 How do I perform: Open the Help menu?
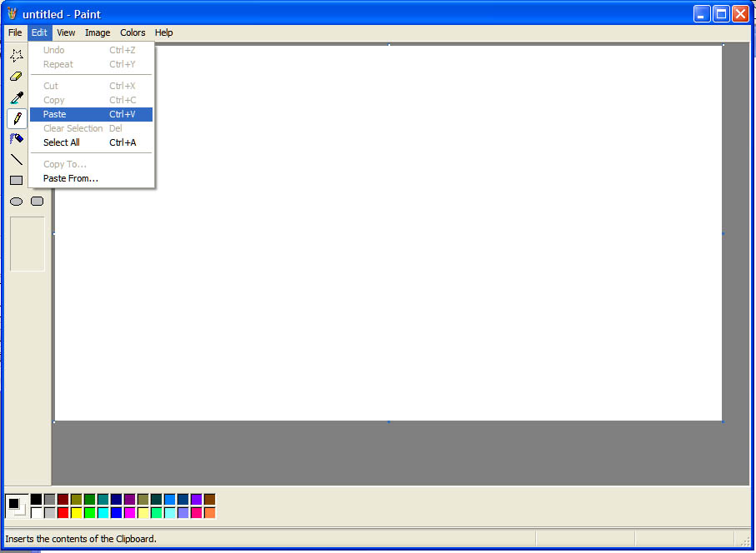pyautogui.click(x=164, y=32)
